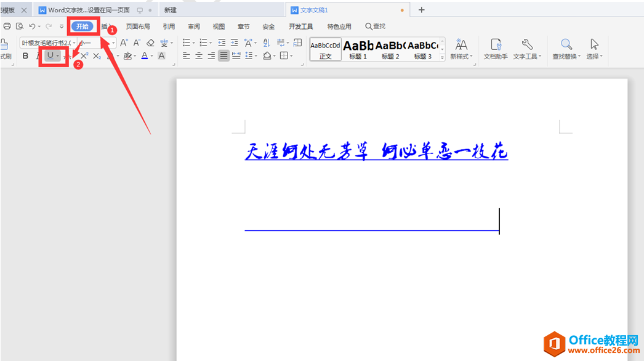Click the undo arrow icon
Viewport: 644px width, 361px height.
(x=32, y=26)
